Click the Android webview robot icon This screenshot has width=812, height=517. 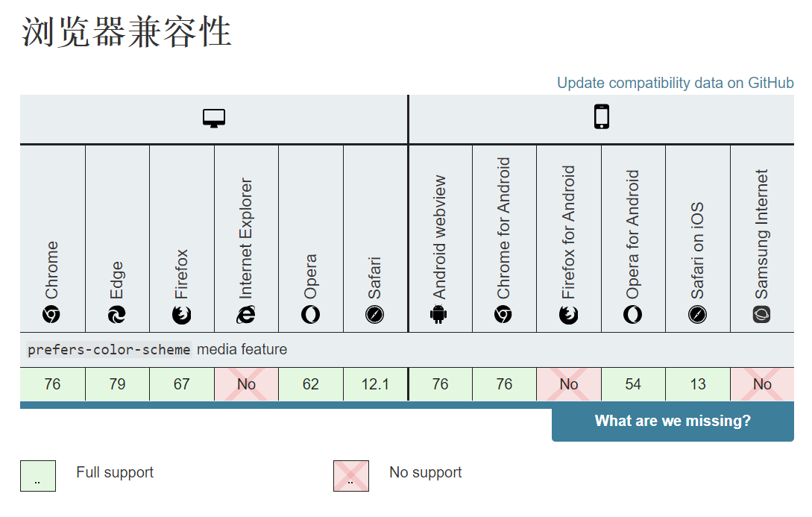coord(439,314)
